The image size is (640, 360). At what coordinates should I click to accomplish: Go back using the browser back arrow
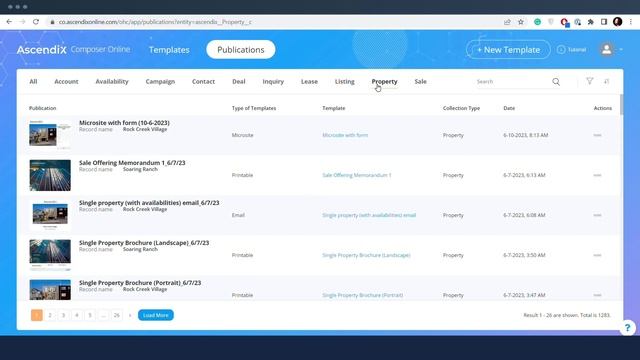[x=9, y=22]
